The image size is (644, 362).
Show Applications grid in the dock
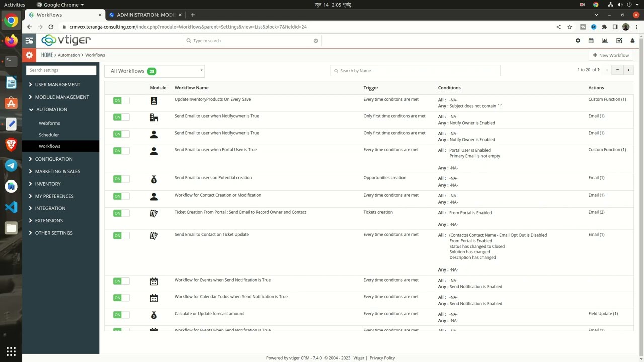11,351
